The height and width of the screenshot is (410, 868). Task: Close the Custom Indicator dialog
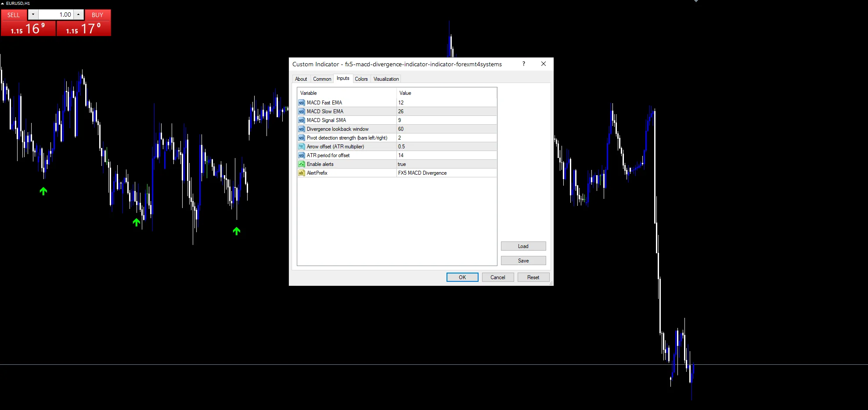(x=544, y=64)
